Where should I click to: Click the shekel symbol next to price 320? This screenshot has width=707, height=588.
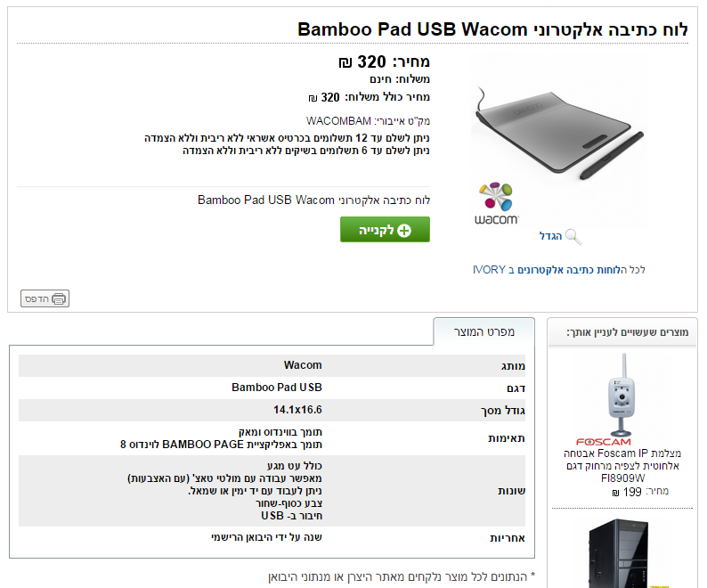tap(345, 62)
